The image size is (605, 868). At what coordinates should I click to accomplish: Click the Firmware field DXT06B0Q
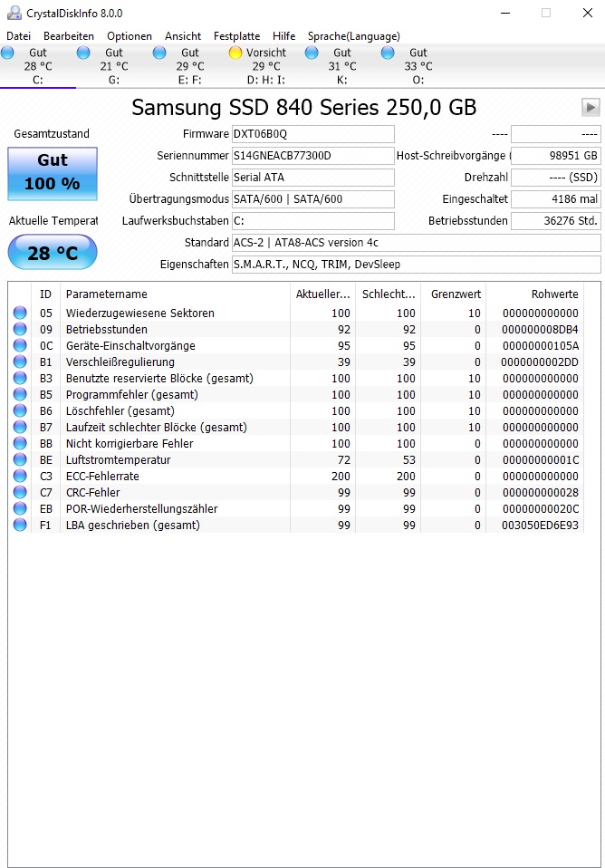[312, 134]
